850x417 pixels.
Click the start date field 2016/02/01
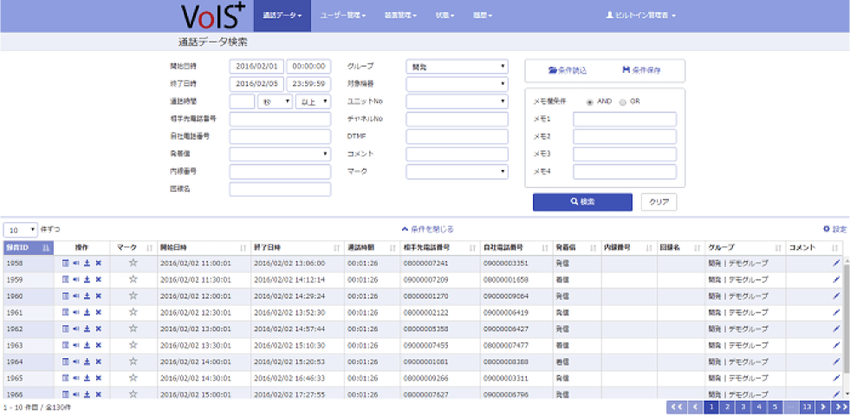click(257, 67)
